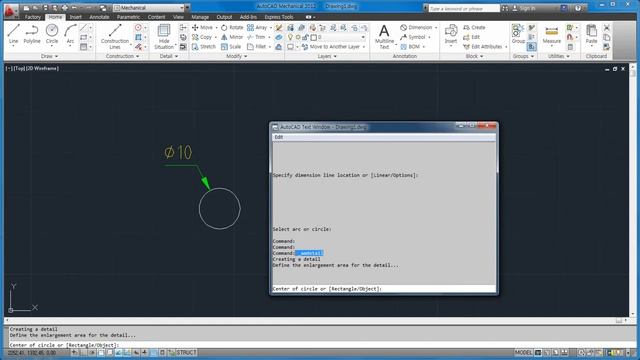Switch to the Manage ribbon tab

[200, 17]
